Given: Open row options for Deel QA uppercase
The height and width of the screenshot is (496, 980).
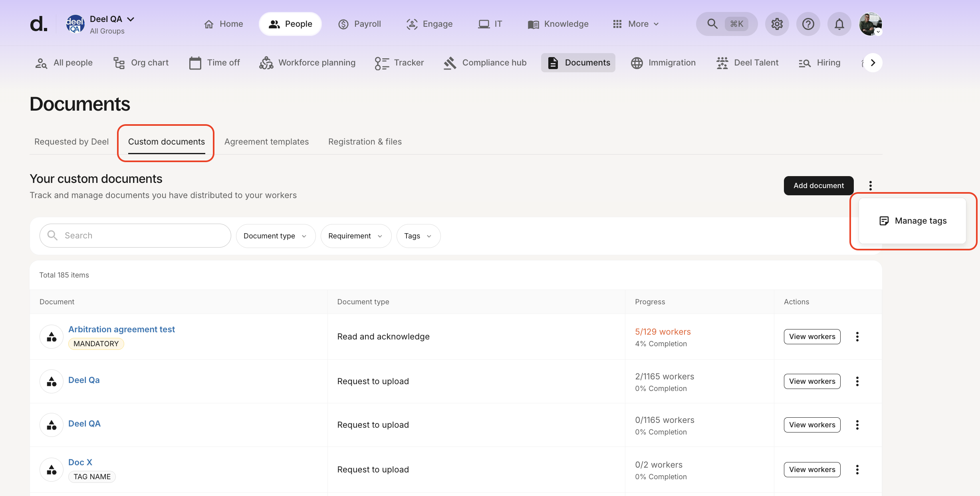Looking at the screenshot, I should (x=857, y=425).
